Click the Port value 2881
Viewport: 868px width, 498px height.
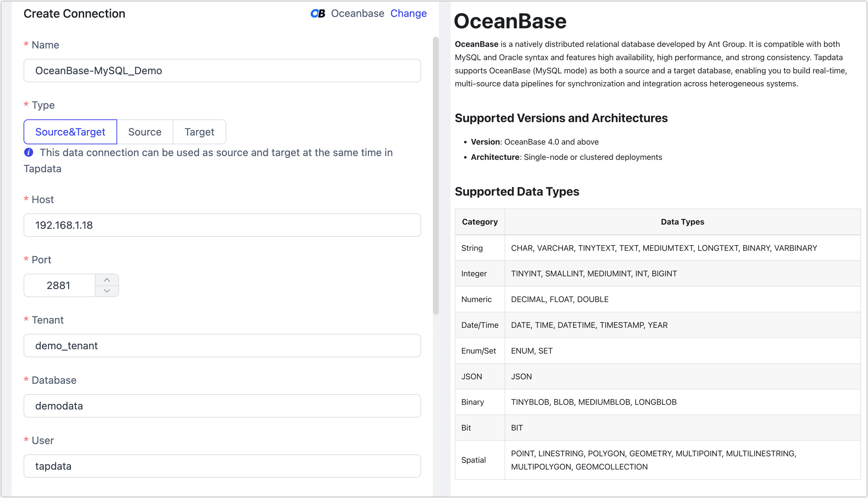tap(59, 285)
